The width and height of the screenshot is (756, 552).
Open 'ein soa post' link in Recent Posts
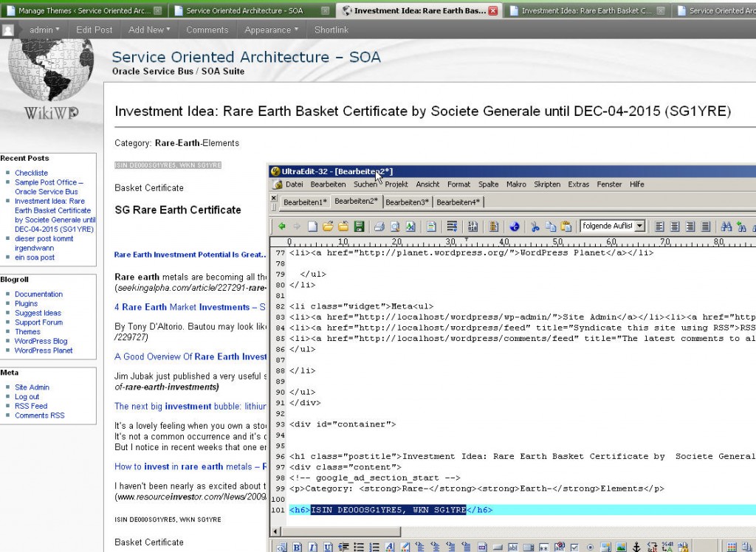point(35,258)
